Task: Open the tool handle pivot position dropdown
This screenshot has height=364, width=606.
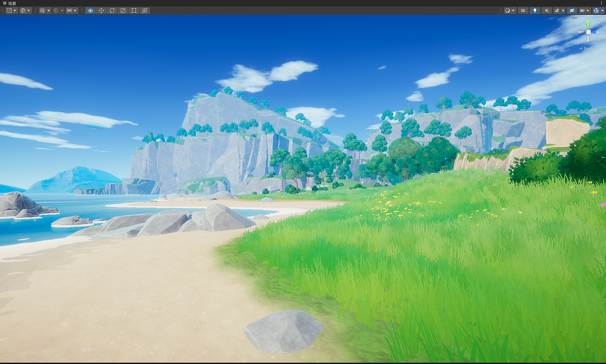Action: pyautogui.click(x=12, y=10)
